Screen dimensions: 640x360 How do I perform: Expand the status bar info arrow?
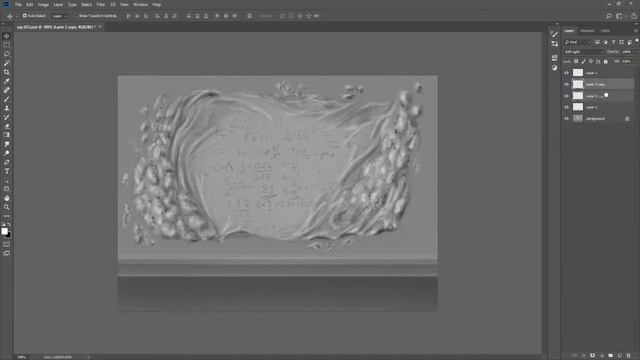pos(88,357)
